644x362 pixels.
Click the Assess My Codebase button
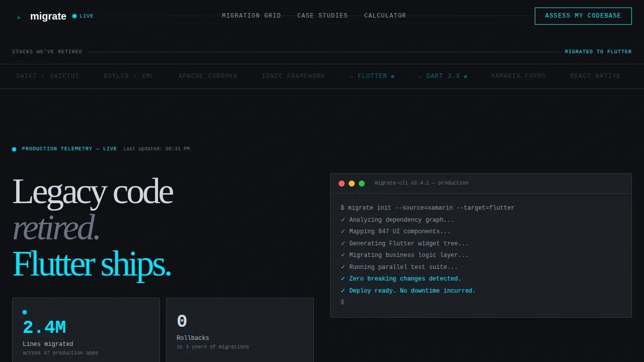click(583, 16)
